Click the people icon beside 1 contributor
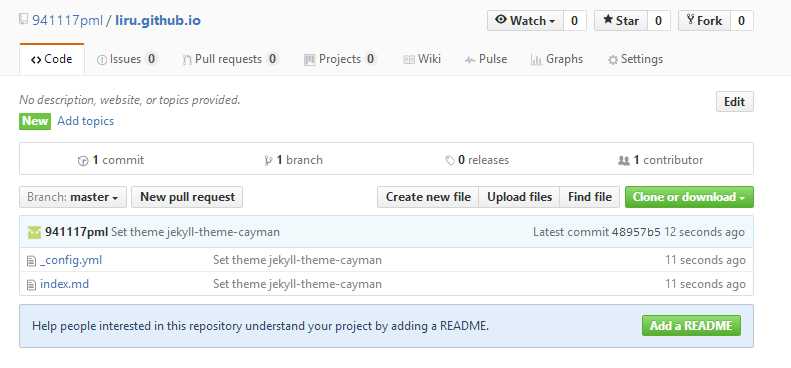Screen dimensions: 791x368 [x=624, y=161]
